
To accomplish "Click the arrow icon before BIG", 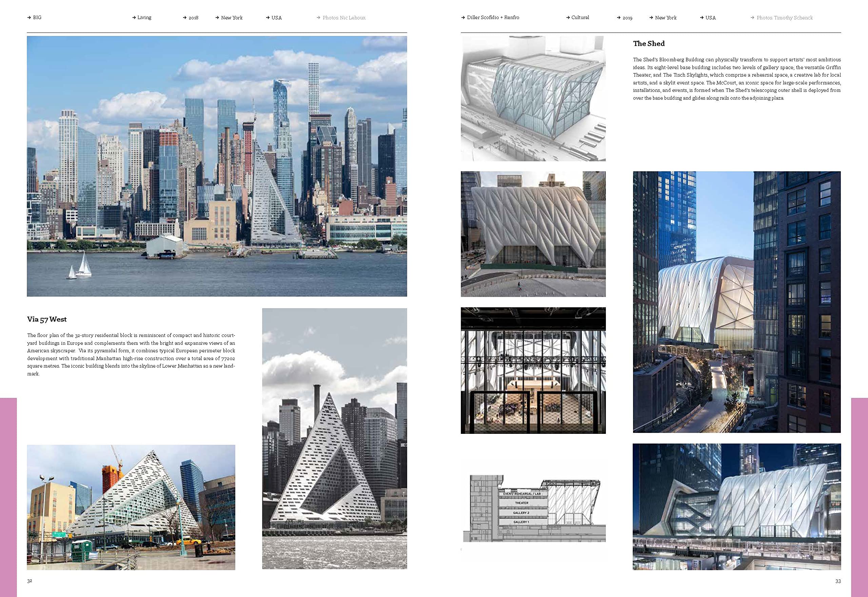I will coord(29,18).
